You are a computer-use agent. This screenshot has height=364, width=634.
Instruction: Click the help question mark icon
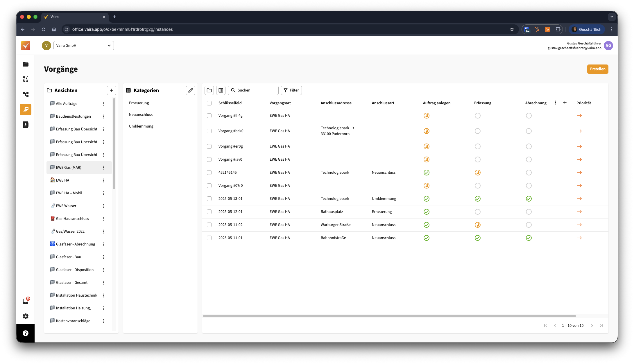tap(26, 333)
